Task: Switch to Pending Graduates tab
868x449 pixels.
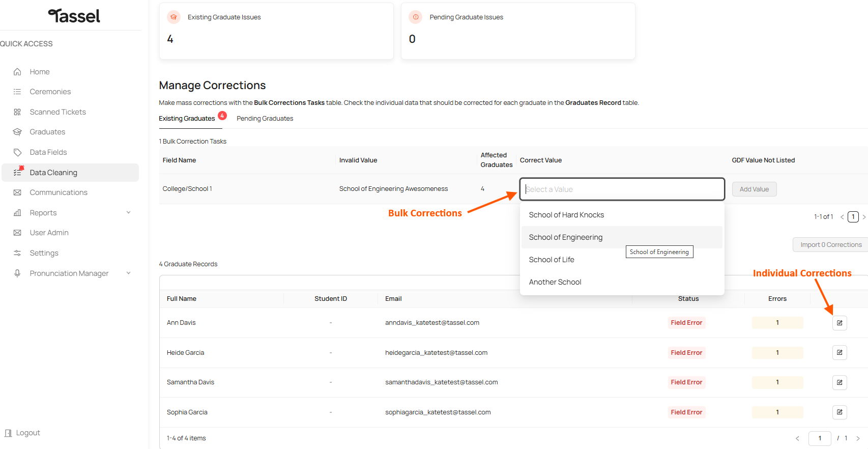Action: tap(265, 119)
